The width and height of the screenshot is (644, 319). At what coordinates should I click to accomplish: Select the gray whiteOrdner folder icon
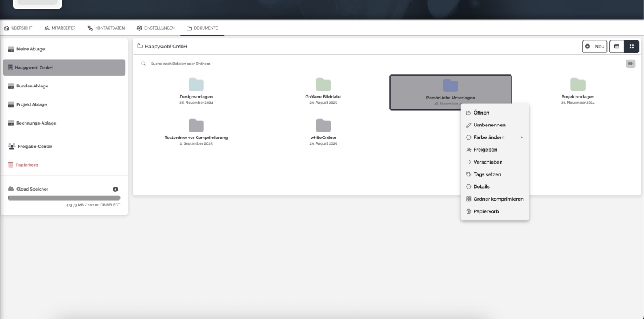coord(323,125)
